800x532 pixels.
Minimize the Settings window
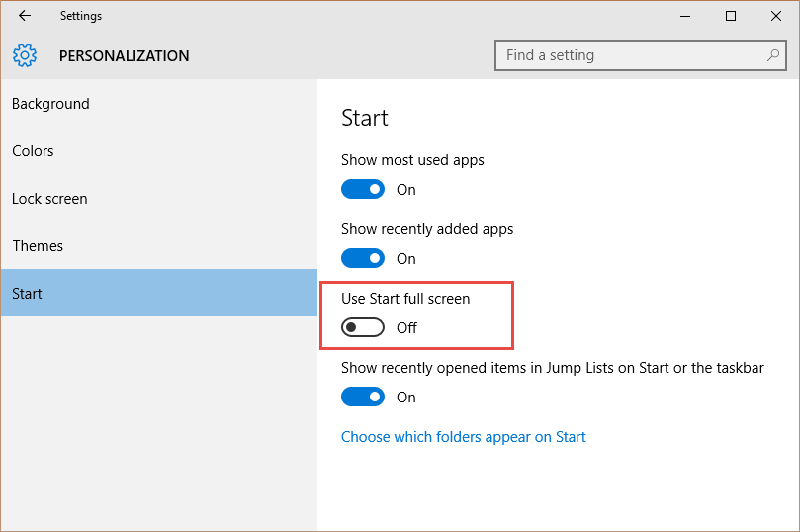685,16
